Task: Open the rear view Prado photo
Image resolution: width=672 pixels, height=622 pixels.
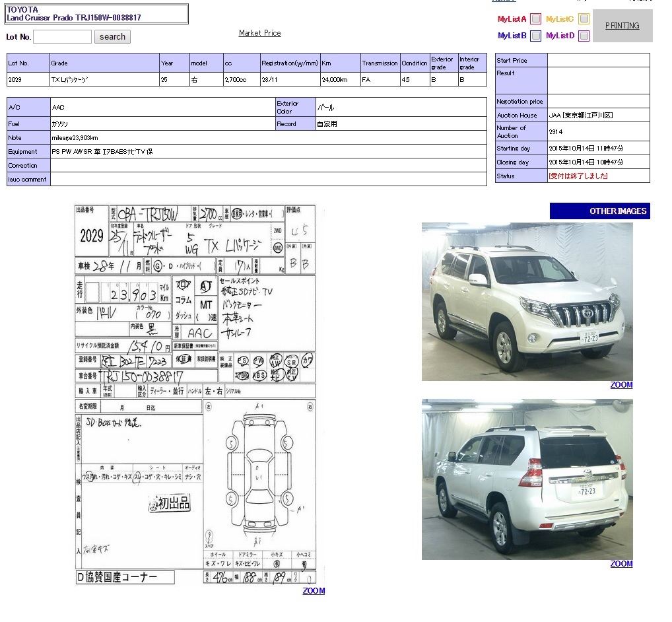Action: point(527,479)
